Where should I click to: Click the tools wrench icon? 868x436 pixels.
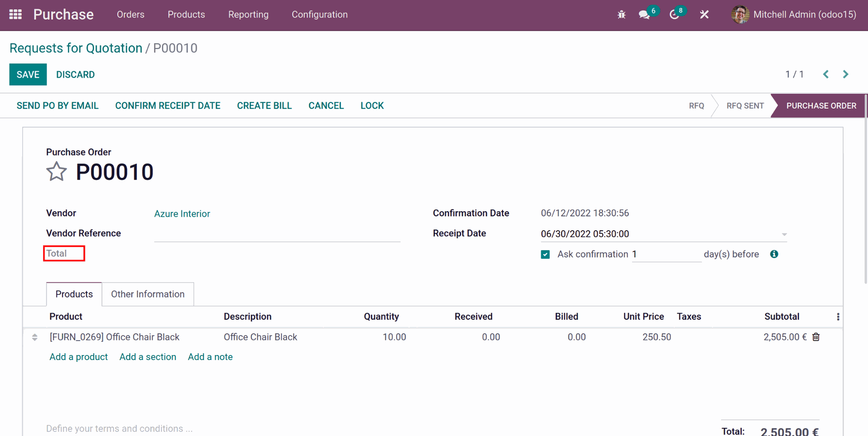[x=704, y=14]
